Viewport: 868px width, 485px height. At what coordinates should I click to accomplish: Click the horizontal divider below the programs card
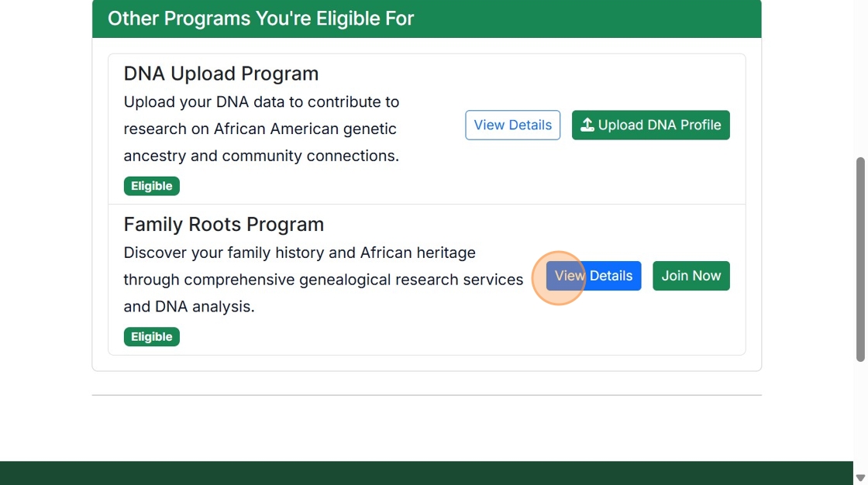tap(426, 395)
